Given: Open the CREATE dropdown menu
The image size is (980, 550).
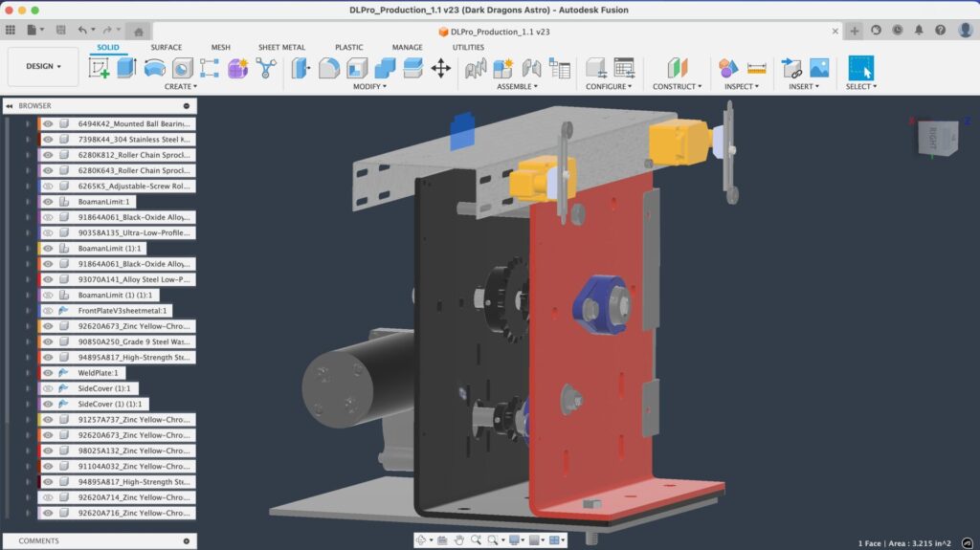Looking at the screenshot, I should point(181,86).
